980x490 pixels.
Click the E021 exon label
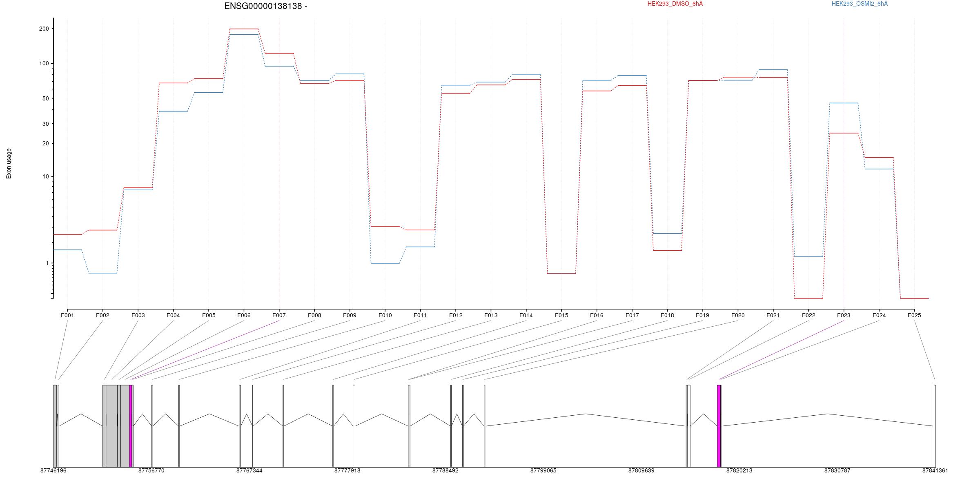[x=773, y=315]
